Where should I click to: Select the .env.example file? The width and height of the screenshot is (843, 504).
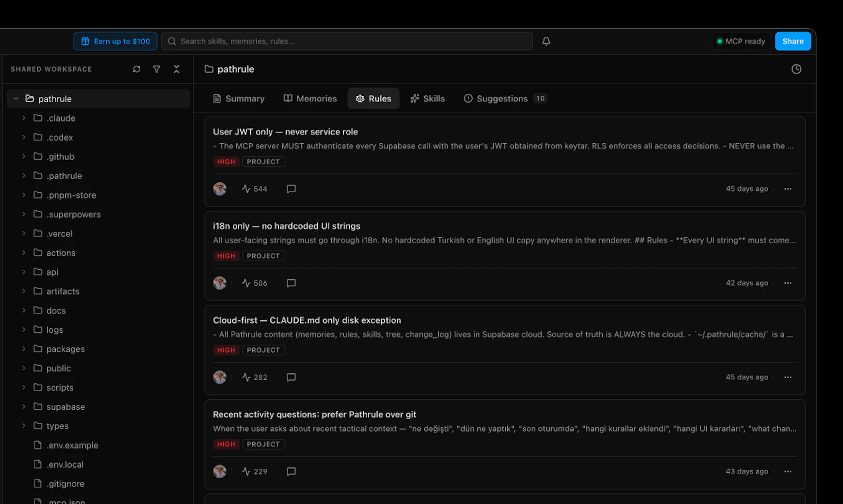[99, 445]
